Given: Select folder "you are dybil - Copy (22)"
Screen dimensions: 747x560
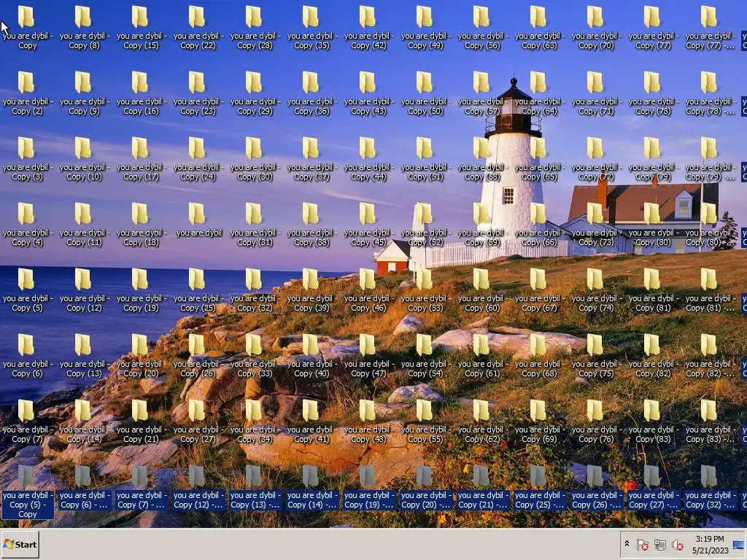Looking at the screenshot, I should pos(197,28).
